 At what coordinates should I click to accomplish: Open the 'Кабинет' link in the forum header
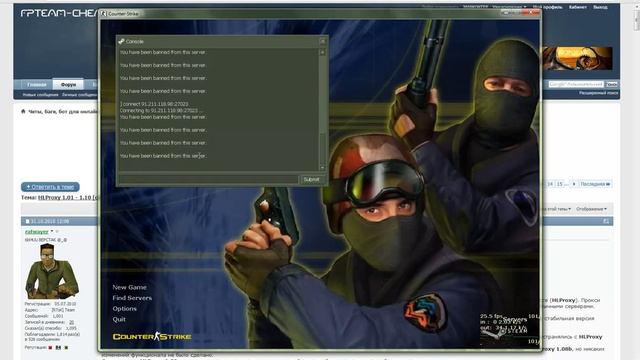(578, 7)
